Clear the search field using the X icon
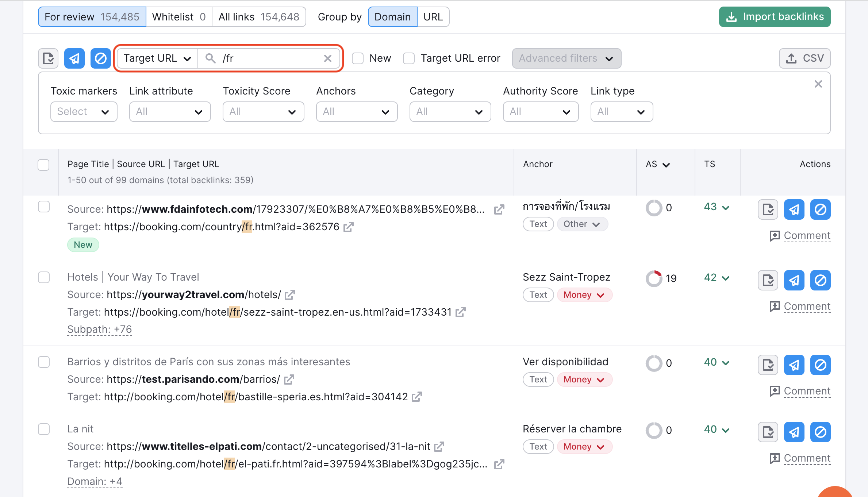Image resolution: width=868 pixels, height=497 pixels. pyautogui.click(x=327, y=58)
